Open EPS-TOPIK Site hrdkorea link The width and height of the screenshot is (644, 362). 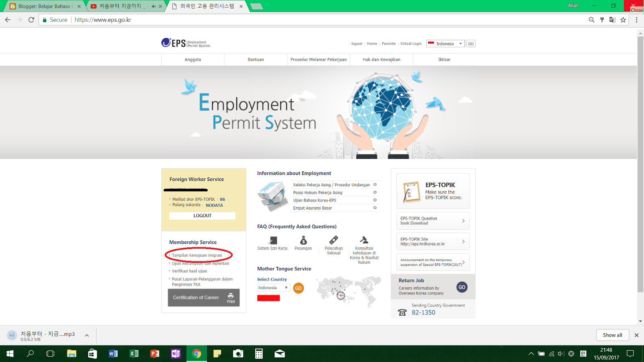433,241
